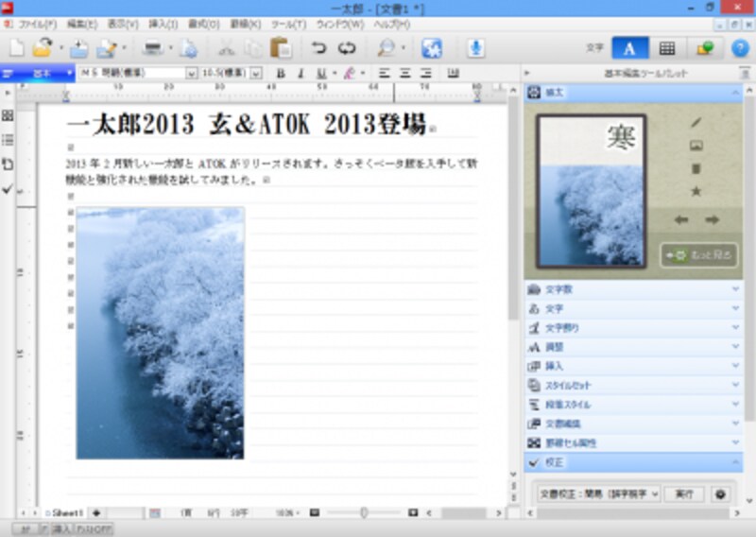Click the list view icon in left sidebar
This screenshot has height=537, width=756.
[x=8, y=140]
